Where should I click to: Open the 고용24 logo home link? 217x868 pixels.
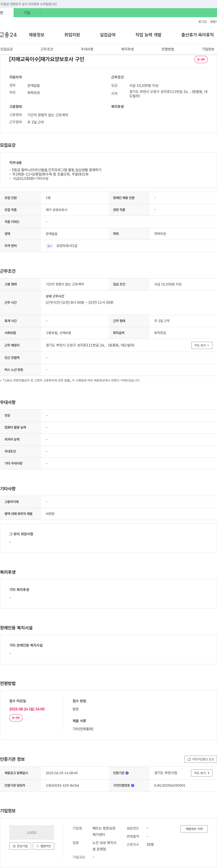pyautogui.click(x=8, y=35)
